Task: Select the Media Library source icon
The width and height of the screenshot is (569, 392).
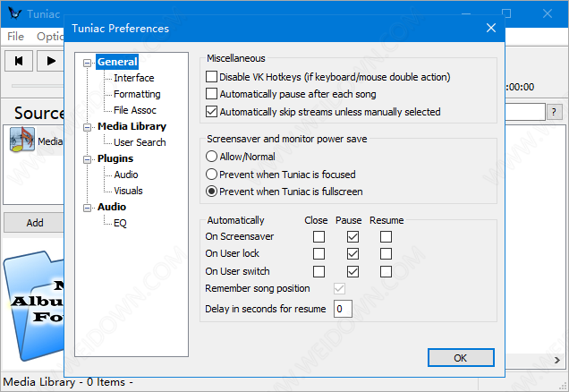Action: (x=22, y=140)
